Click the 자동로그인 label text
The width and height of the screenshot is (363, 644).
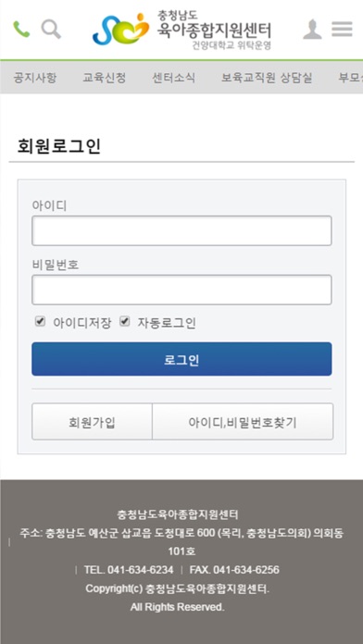click(167, 323)
